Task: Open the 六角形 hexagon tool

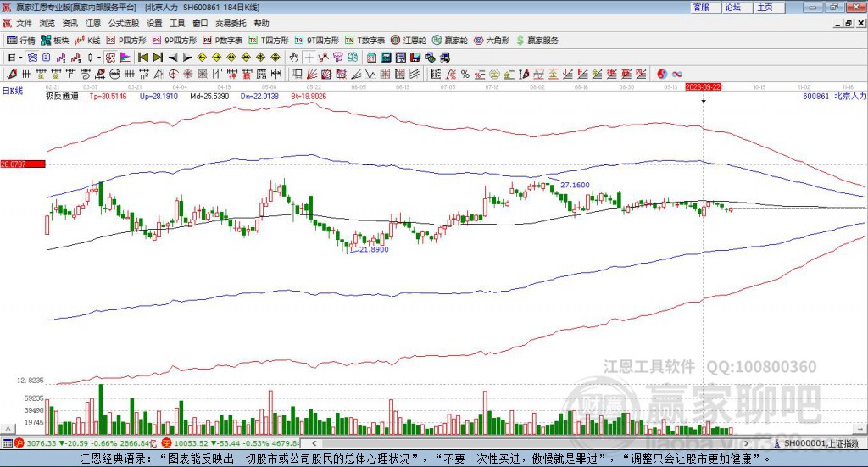Action: pos(492,40)
